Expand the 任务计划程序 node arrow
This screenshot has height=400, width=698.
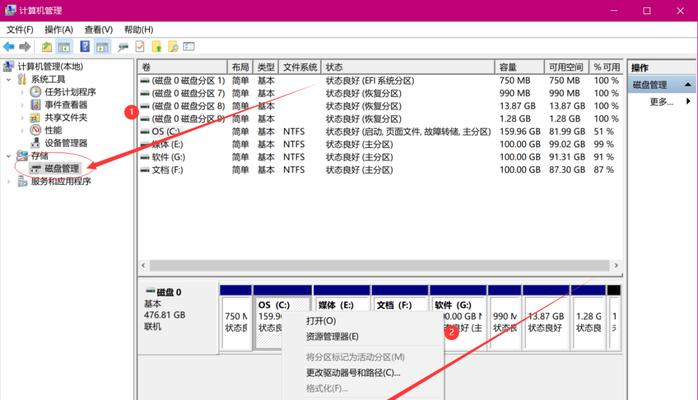[22, 92]
